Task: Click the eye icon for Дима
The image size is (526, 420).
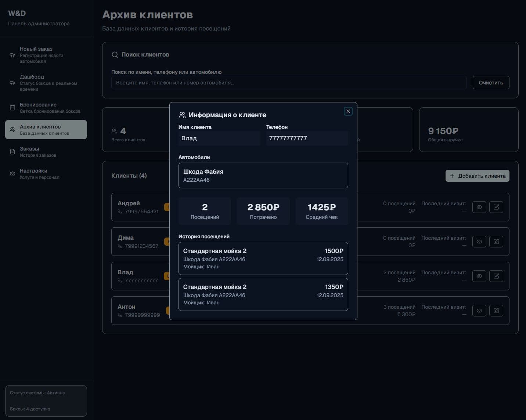Action: (479, 242)
